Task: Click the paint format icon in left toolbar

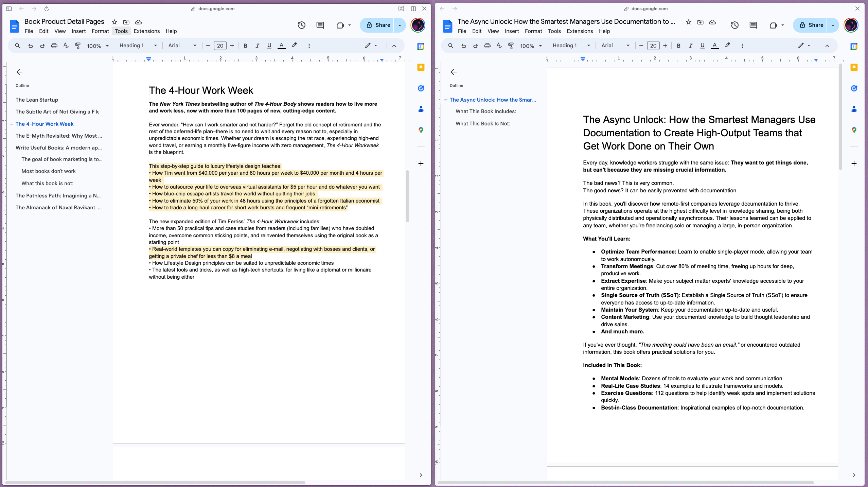Action: 78,46
